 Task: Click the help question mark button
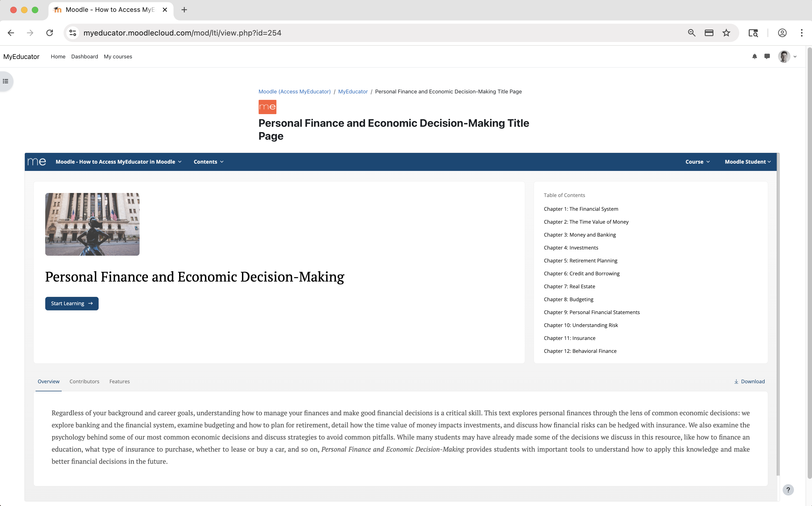click(x=788, y=490)
